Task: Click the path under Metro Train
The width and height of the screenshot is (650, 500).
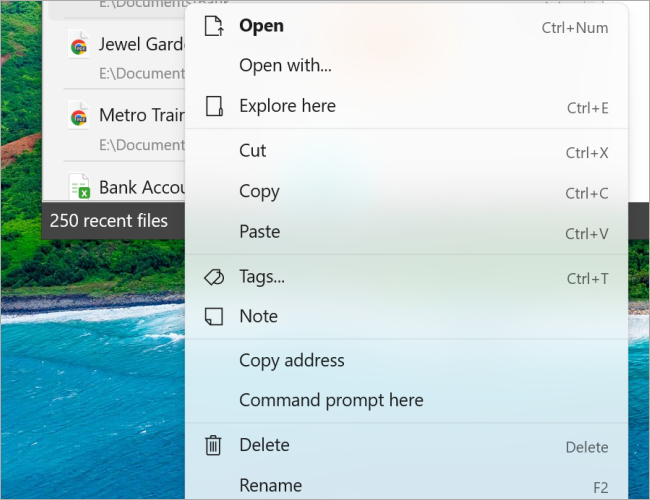Action: 142,145
